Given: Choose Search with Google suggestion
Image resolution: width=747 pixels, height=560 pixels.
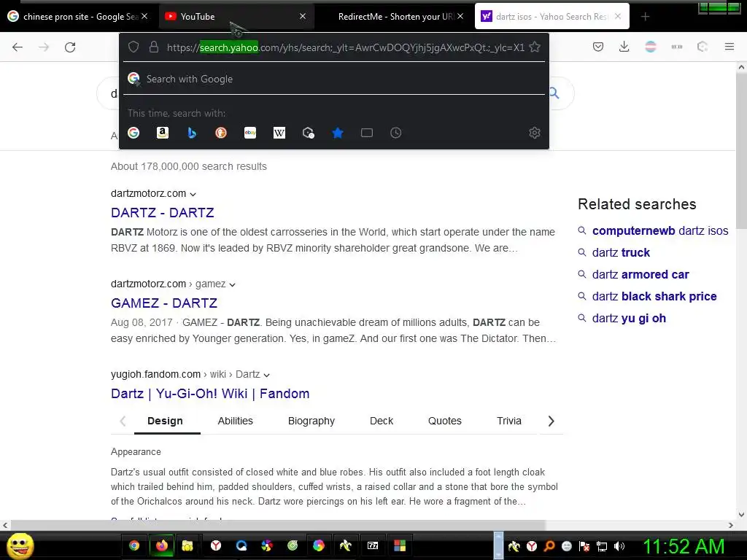Looking at the screenshot, I should tap(334, 79).
